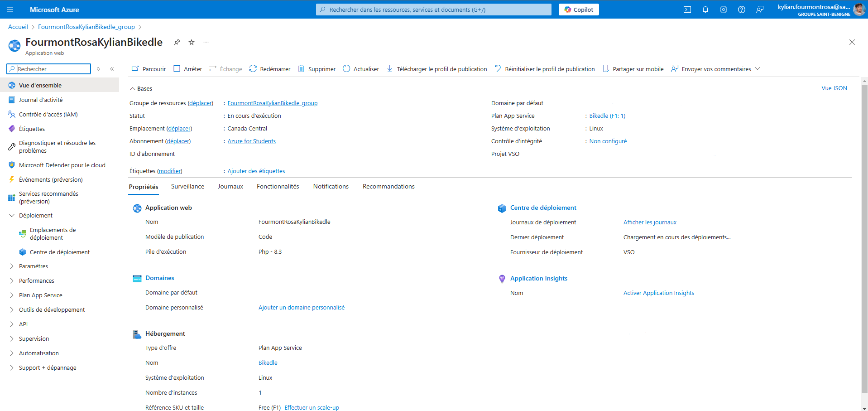868x411 pixels.
Task: Download the publish profile
Action: coord(437,69)
